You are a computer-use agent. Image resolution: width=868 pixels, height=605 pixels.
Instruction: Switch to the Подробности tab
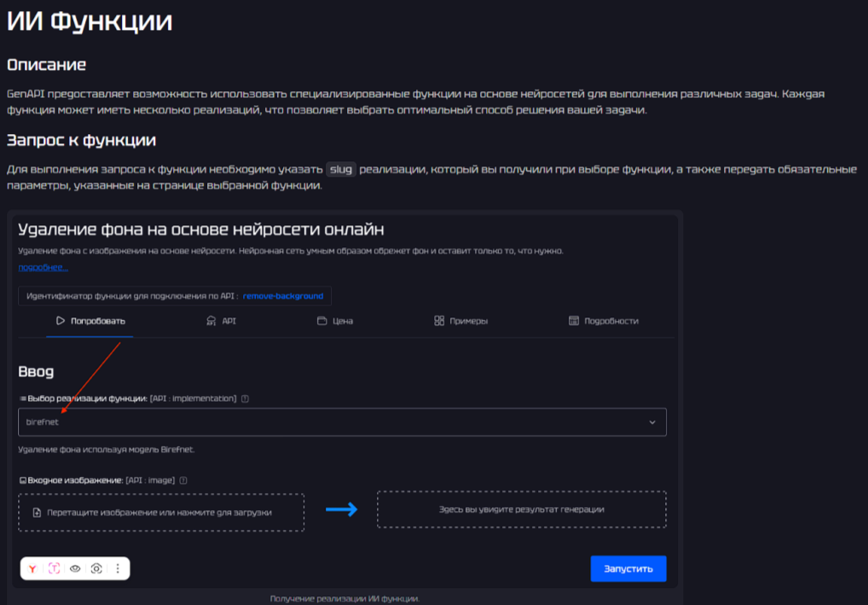pos(603,321)
